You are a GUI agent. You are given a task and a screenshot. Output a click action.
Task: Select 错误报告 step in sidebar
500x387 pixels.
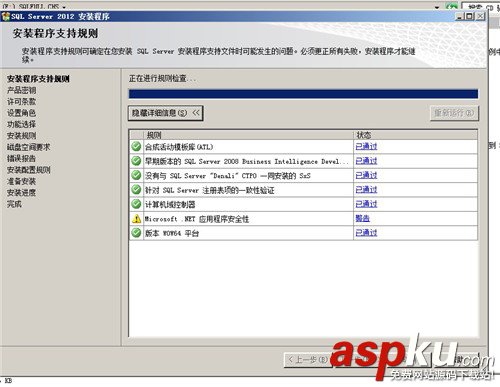(21, 158)
